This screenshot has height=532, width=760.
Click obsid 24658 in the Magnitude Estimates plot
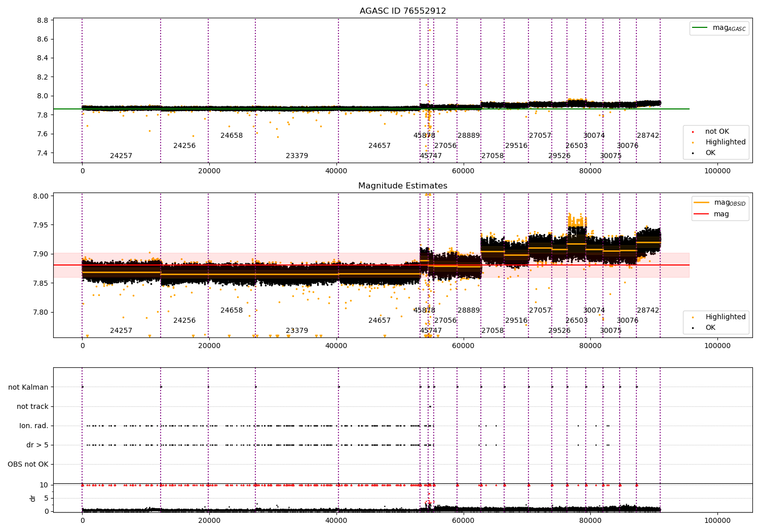(232, 311)
